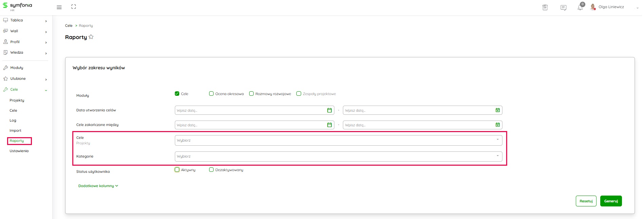Open the Kategorie dropdown
This screenshot has width=644, height=219.
point(338,157)
